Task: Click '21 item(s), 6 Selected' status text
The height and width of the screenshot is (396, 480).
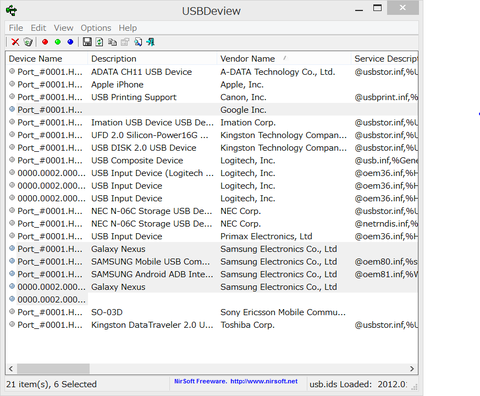Action: click(x=51, y=384)
